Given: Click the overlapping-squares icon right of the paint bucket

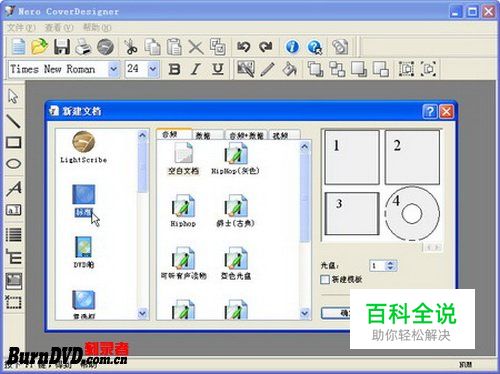Looking at the screenshot, I should 315,69.
